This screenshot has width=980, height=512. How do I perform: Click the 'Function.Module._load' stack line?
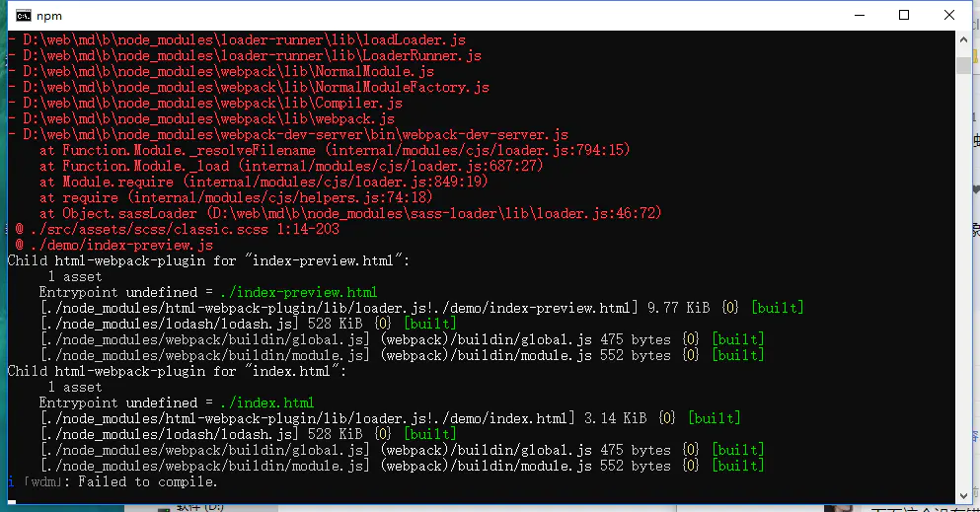[x=291, y=166]
